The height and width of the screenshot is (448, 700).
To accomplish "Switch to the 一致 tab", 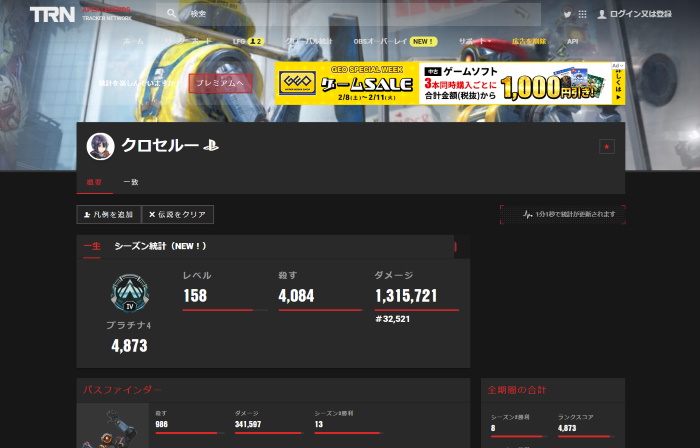I will [131, 182].
